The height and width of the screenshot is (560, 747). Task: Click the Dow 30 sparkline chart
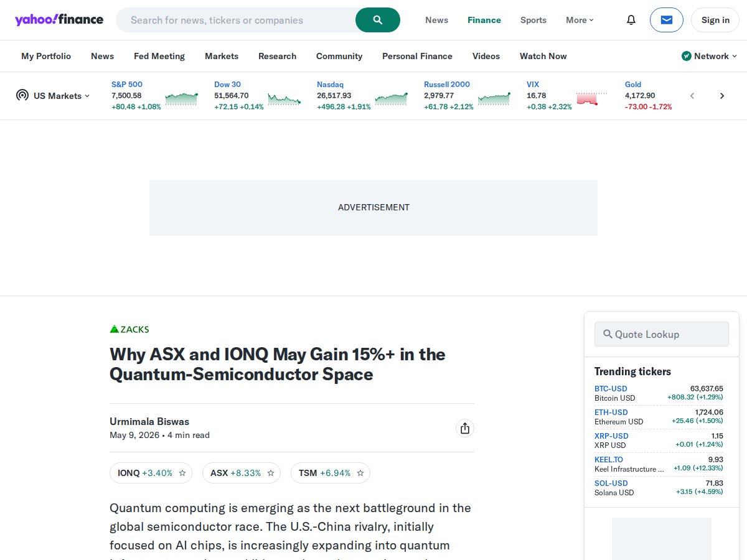[284, 98]
